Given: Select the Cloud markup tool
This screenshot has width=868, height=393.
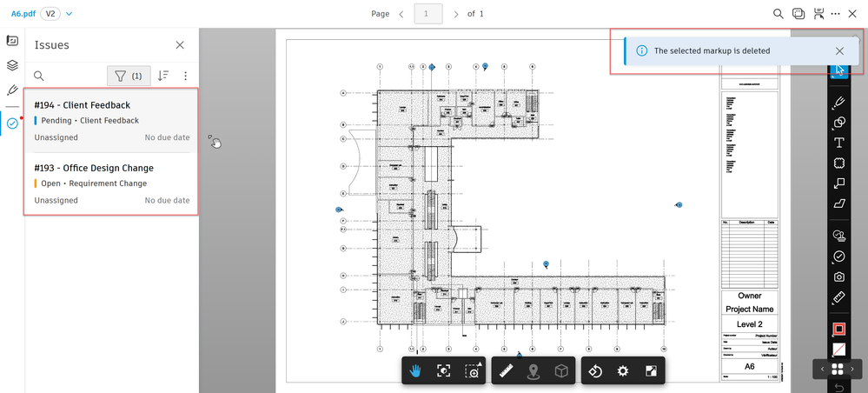Looking at the screenshot, I should click(x=838, y=163).
